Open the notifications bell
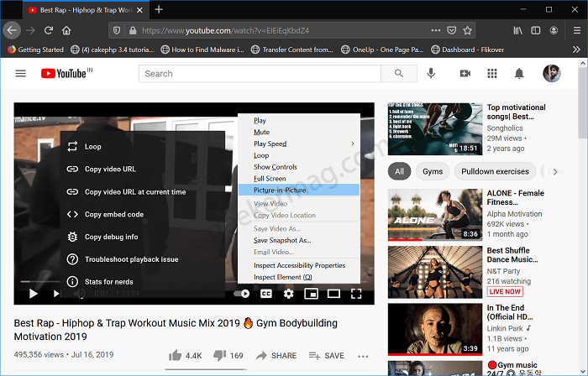This screenshot has width=588, height=376. (x=519, y=73)
